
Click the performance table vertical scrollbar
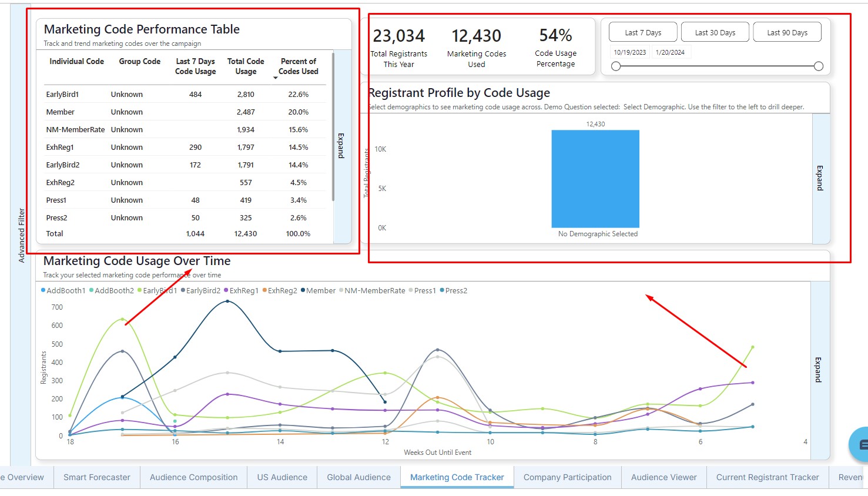click(333, 127)
